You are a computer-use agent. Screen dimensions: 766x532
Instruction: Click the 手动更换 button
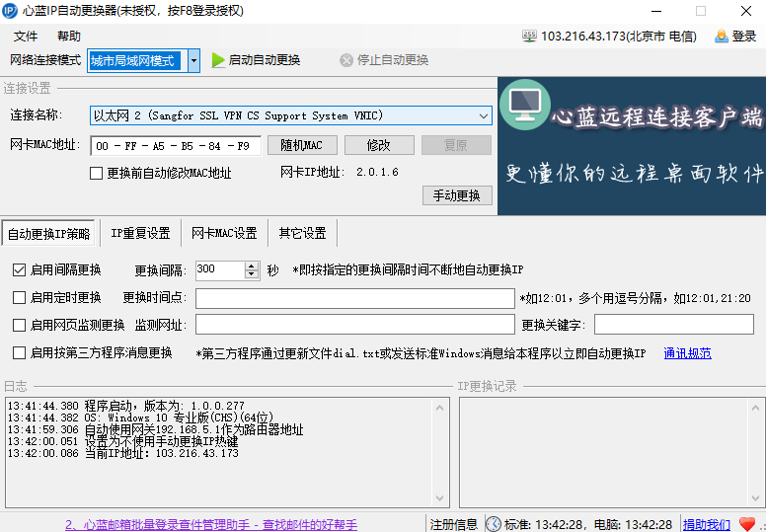(x=457, y=195)
